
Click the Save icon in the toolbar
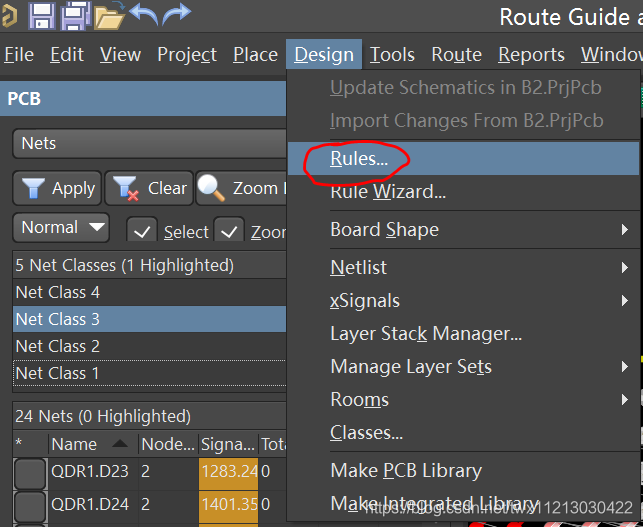click(x=41, y=16)
